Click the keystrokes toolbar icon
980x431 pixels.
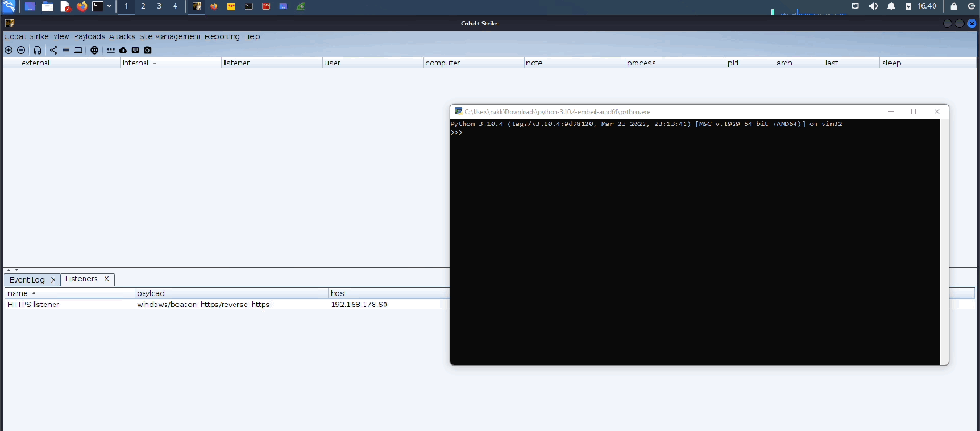pos(111,50)
